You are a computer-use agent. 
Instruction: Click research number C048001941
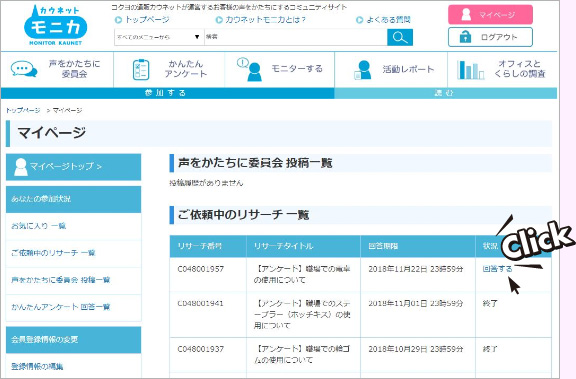[201, 304]
